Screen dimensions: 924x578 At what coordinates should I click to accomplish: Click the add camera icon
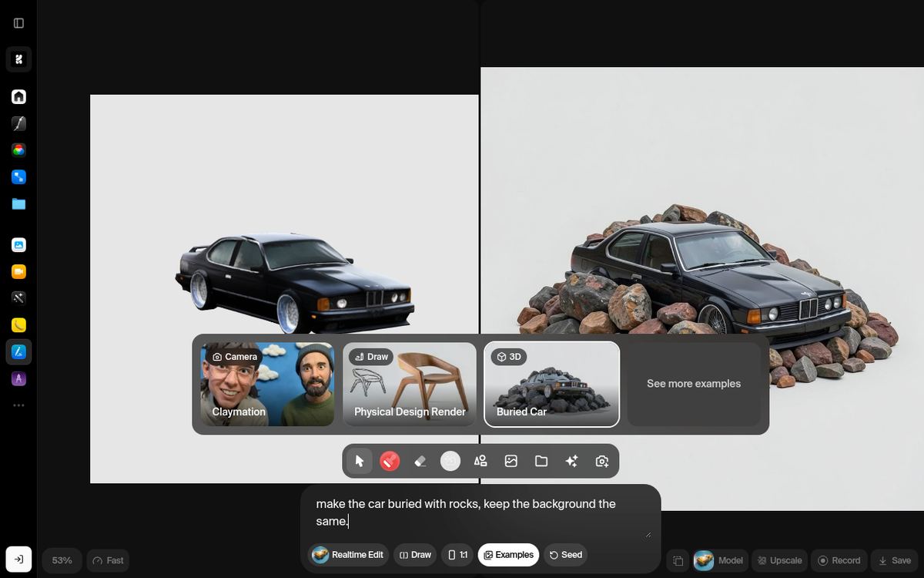click(x=602, y=461)
